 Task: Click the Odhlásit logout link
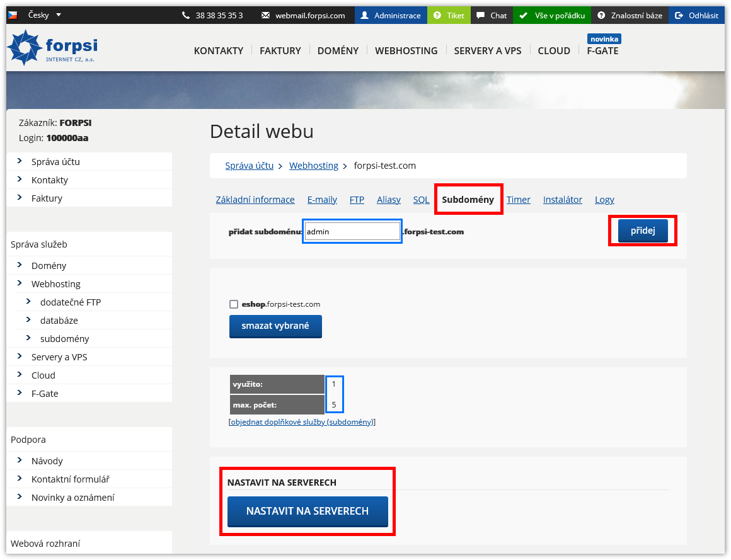click(x=697, y=15)
